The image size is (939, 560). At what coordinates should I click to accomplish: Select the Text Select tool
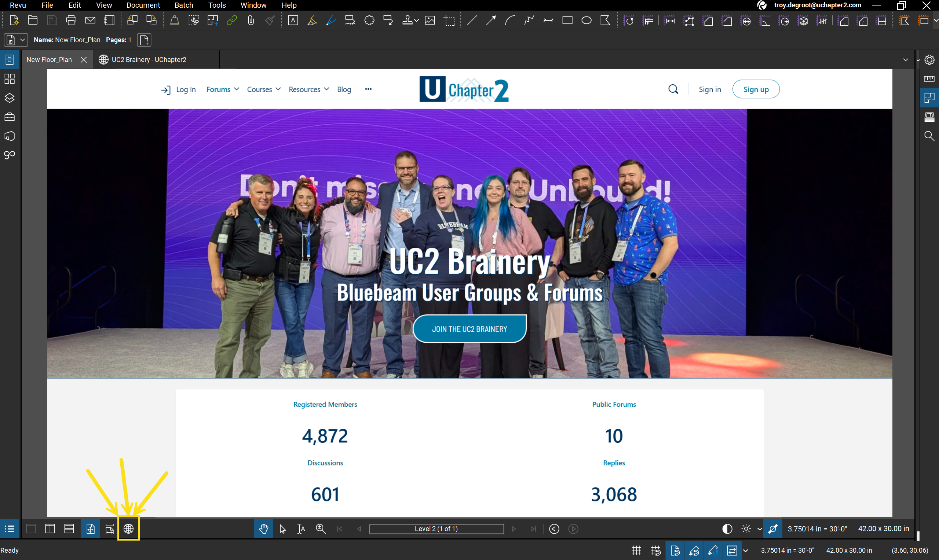(x=301, y=529)
